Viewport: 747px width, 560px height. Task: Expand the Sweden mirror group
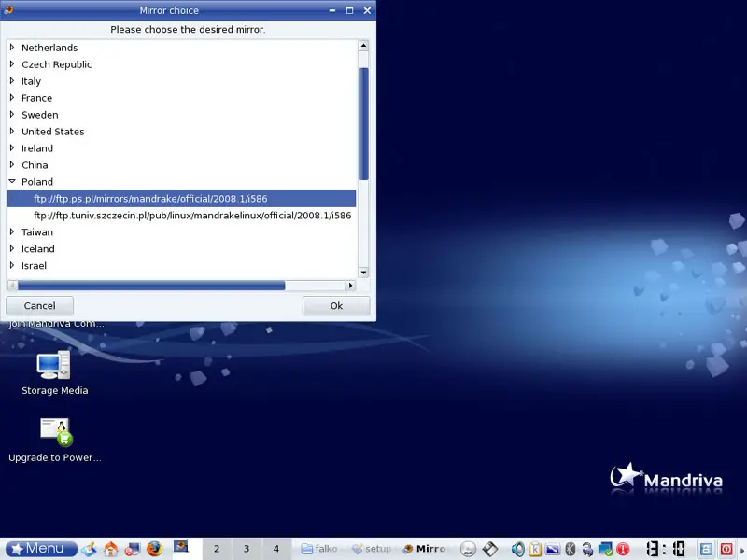tap(12, 114)
